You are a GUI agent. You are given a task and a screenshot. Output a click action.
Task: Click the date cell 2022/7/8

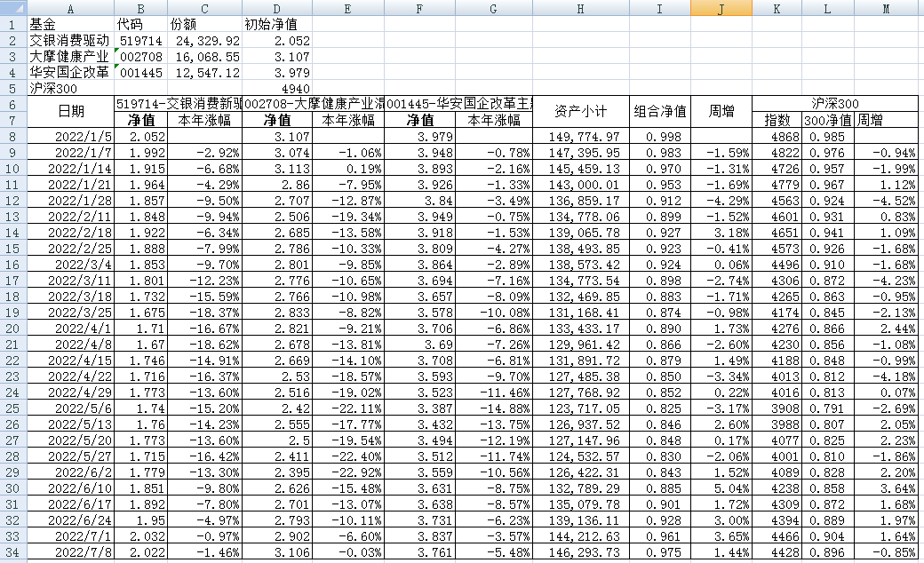70,552
